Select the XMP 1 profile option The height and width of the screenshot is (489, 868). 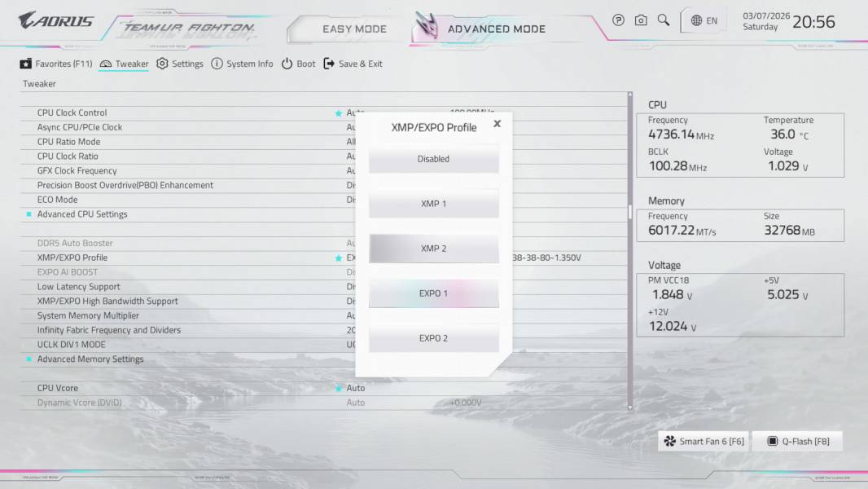433,204
